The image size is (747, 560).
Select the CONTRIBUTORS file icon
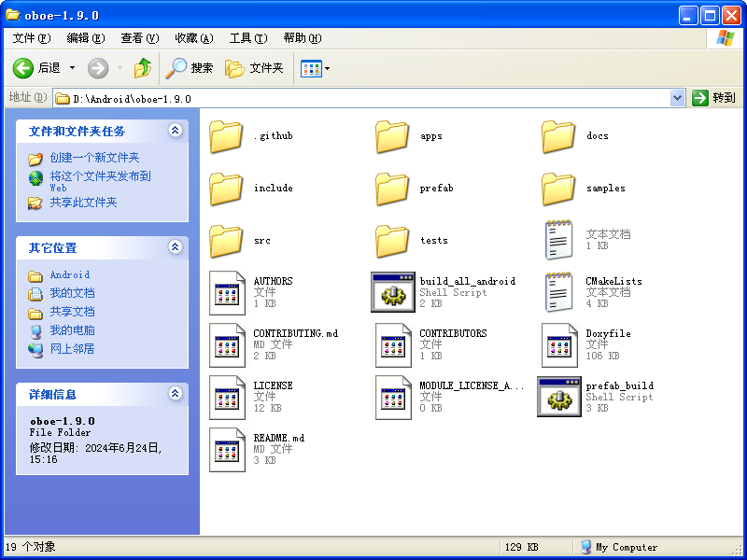pyautogui.click(x=393, y=345)
